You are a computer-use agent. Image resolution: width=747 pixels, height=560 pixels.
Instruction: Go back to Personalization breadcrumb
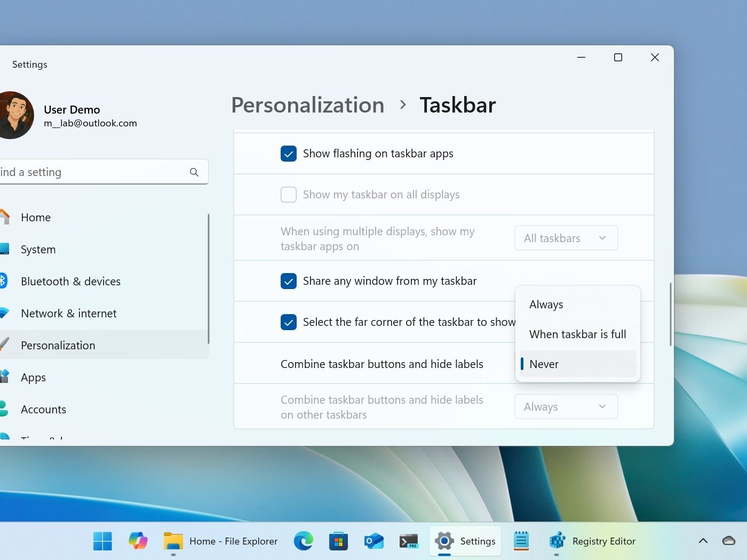pyautogui.click(x=308, y=105)
